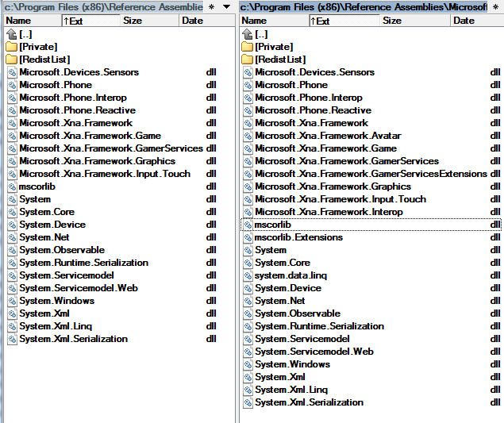The height and width of the screenshot is (423, 504).
Task: Select RedistList folder icon in left panel
Action: click(12, 60)
